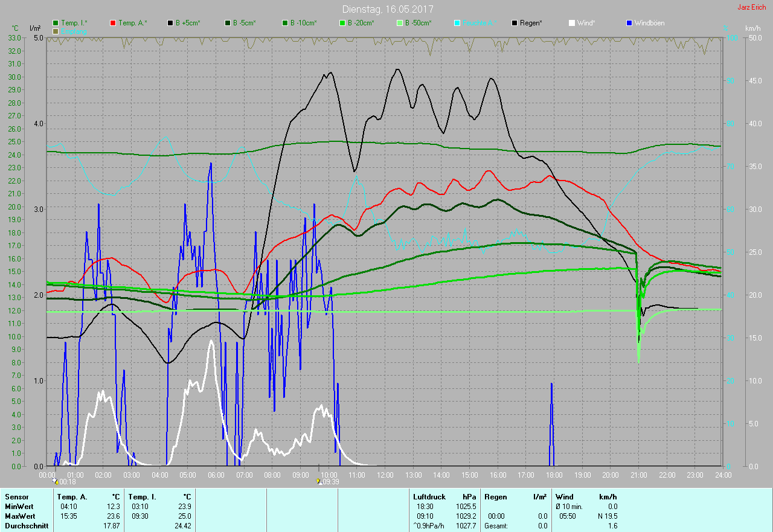The height and width of the screenshot is (532, 773).
Task: Click the light green B -50cm swatch
Action: click(399, 23)
